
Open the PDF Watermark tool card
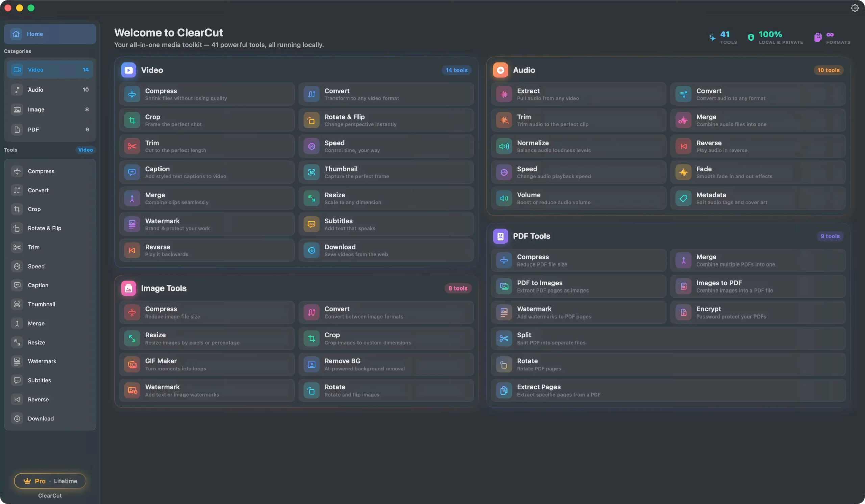point(579,312)
